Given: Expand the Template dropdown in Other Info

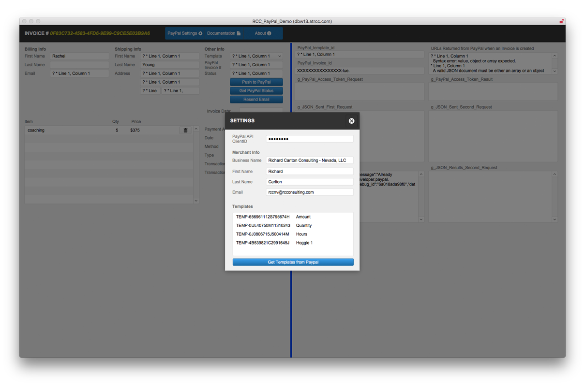Looking at the screenshot, I should tap(279, 57).
